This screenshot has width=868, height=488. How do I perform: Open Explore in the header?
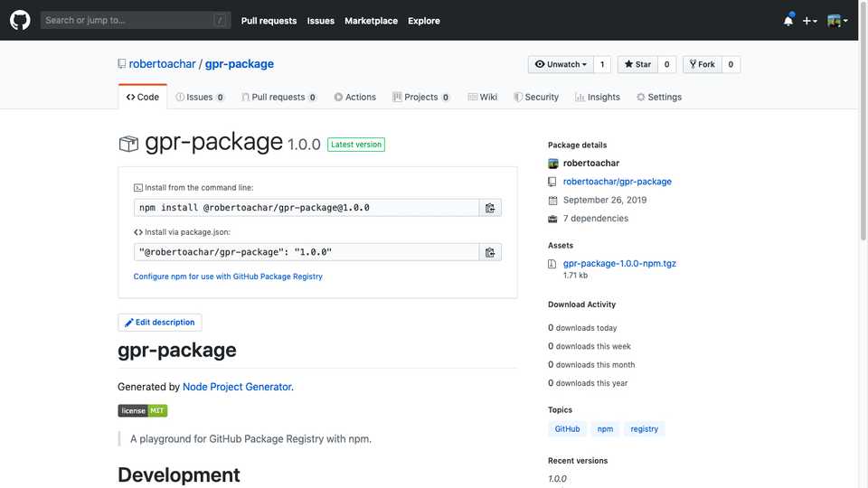click(423, 21)
